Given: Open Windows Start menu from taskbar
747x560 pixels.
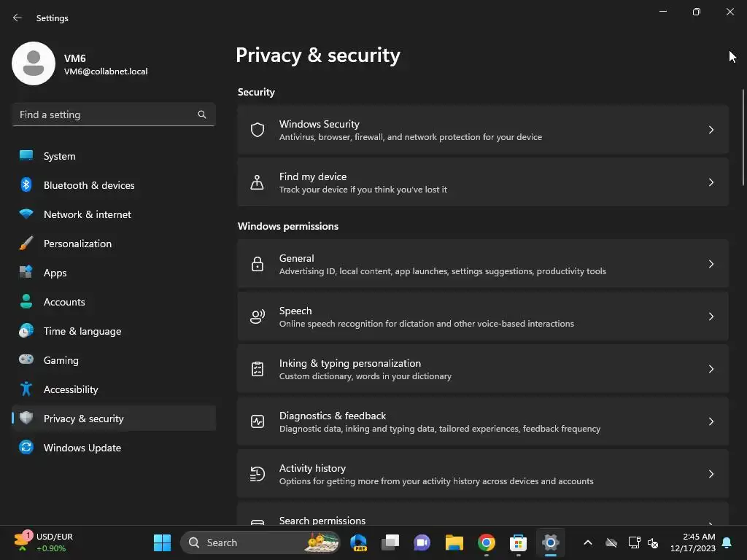Looking at the screenshot, I should click(x=162, y=542).
